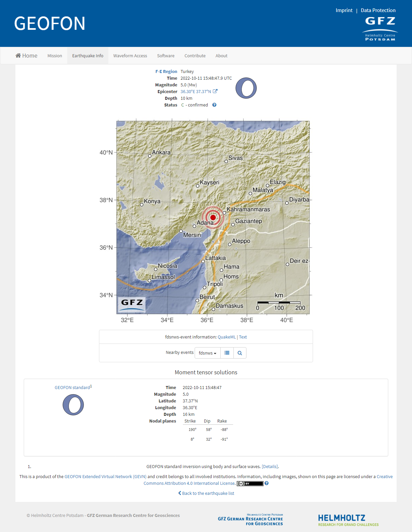Follow the F-E Region link
412x532 pixels.
(166, 71)
